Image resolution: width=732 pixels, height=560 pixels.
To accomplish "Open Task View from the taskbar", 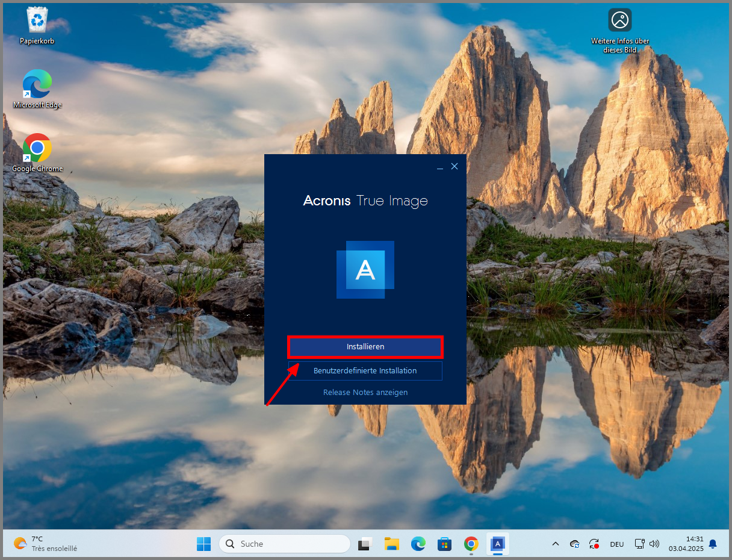I will (x=365, y=544).
